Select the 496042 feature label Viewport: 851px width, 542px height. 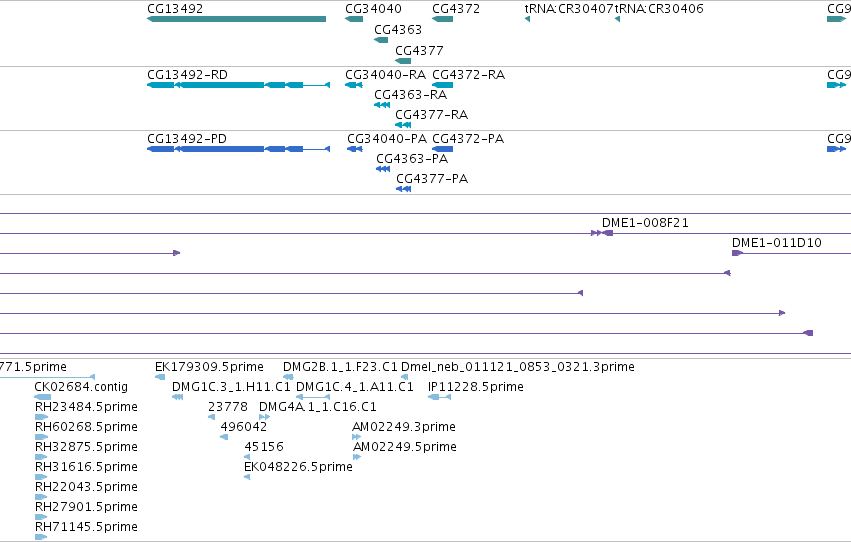coord(244,427)
